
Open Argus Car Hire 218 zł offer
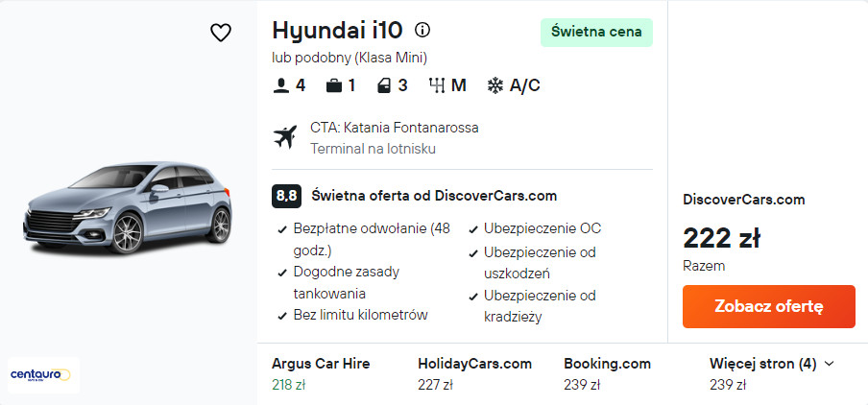pyautogui.click(x=321, y=373)
